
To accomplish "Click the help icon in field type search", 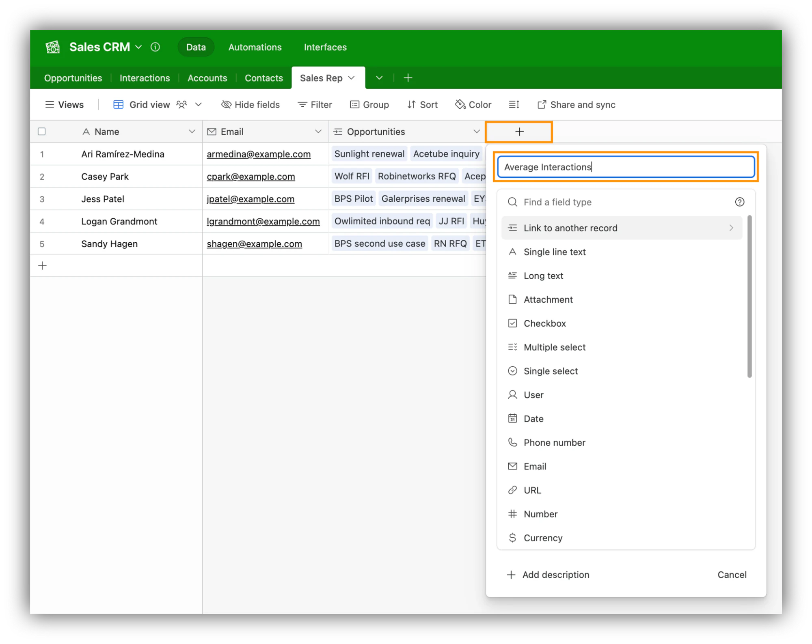I will (x=739, y=202).
